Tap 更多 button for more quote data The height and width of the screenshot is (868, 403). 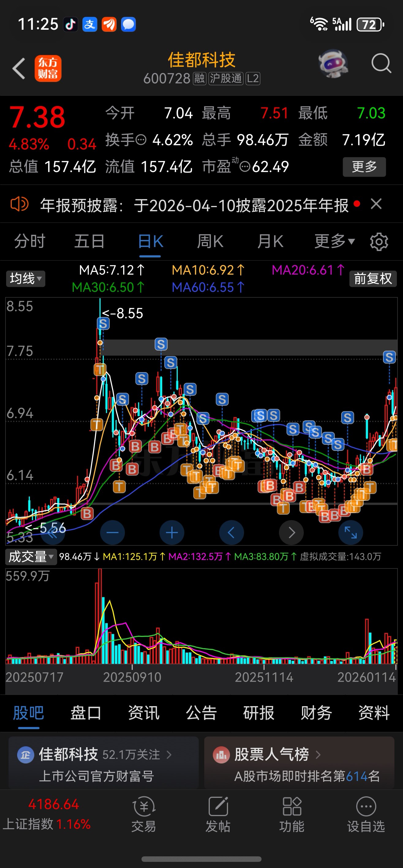364,166
